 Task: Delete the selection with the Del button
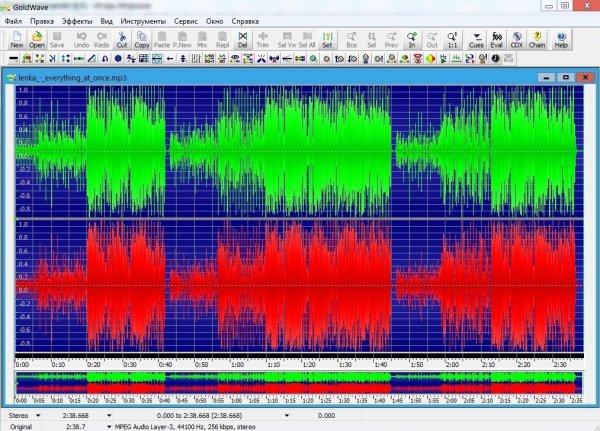coord(243,39)
